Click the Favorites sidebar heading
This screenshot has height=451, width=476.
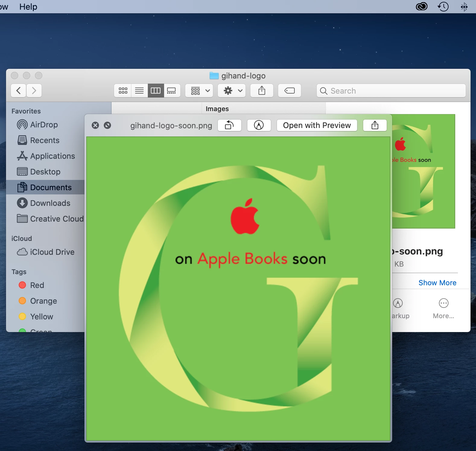26,111
